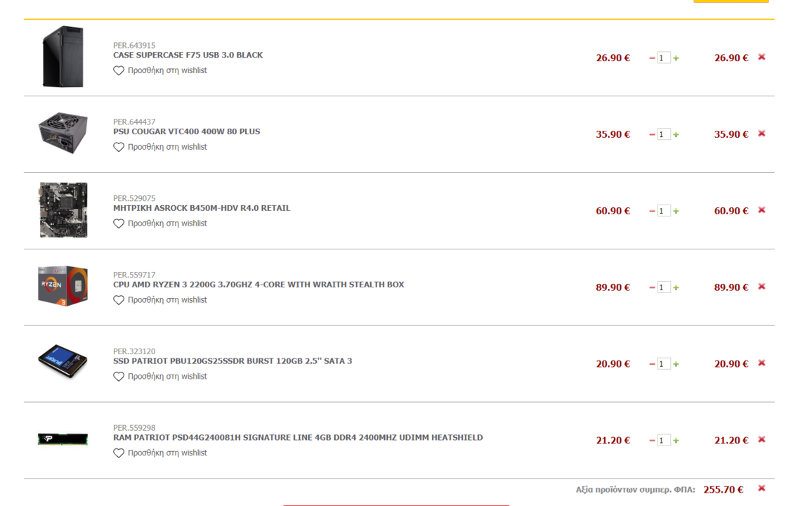Click the wishlist heart icon for RAM PATRIOT
Viewport: 812px width, 506px height.
(x=119, y=453)
